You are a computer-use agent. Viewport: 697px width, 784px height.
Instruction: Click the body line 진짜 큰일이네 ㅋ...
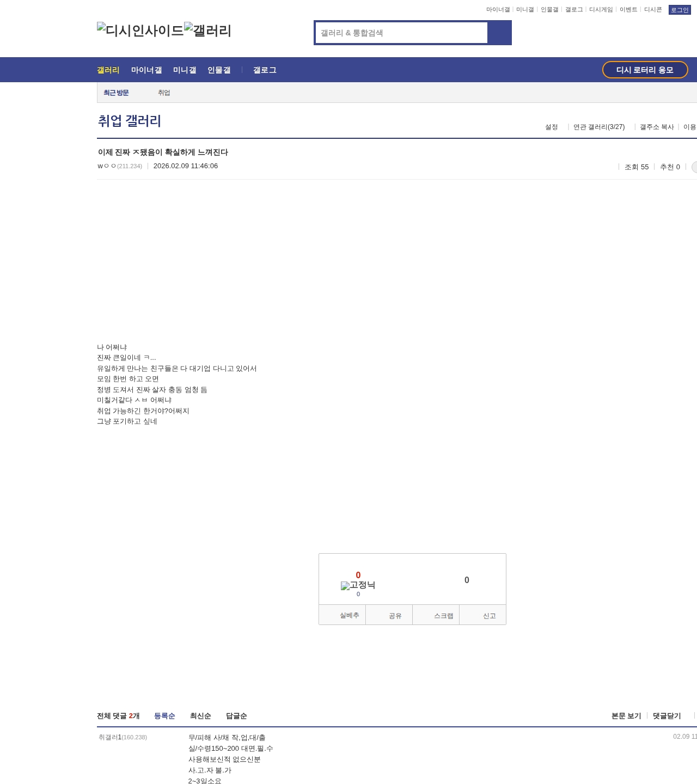[126, 358]
